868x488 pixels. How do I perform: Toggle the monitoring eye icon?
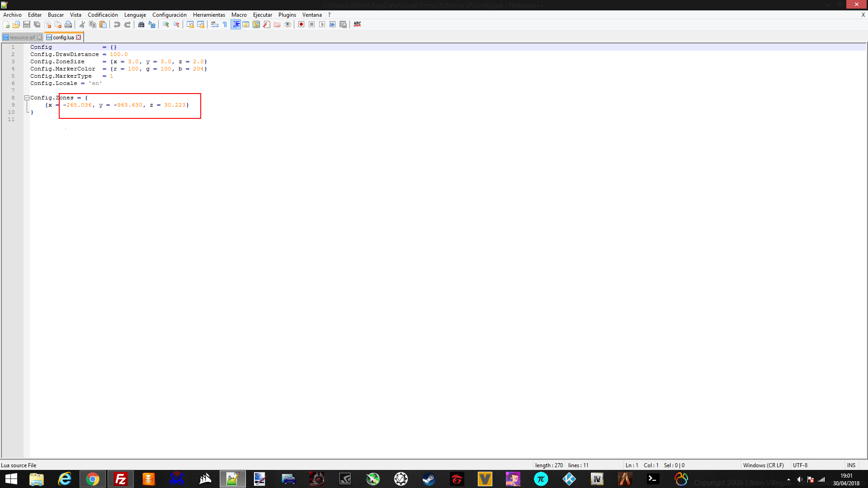[x=288, y=24]
